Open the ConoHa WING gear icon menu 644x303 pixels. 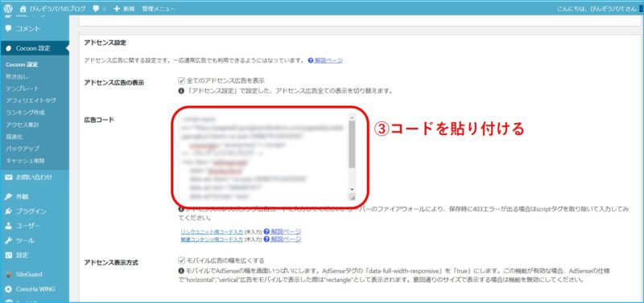[x=9, y=289]
